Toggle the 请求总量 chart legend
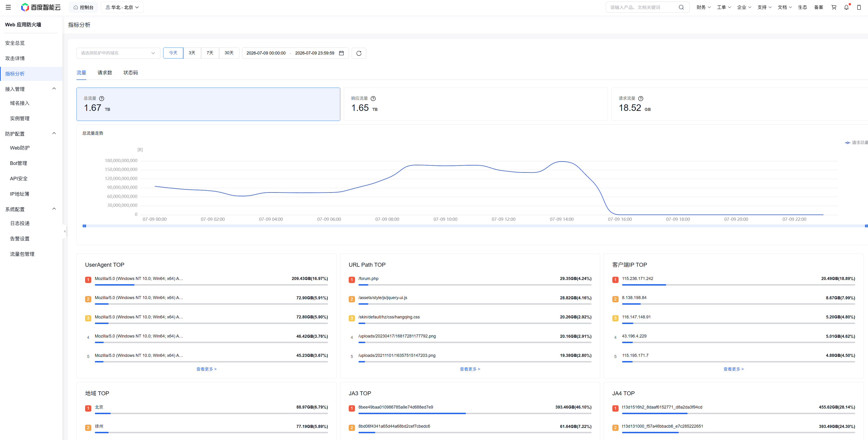868x440 pixels. tap(856, 142)
